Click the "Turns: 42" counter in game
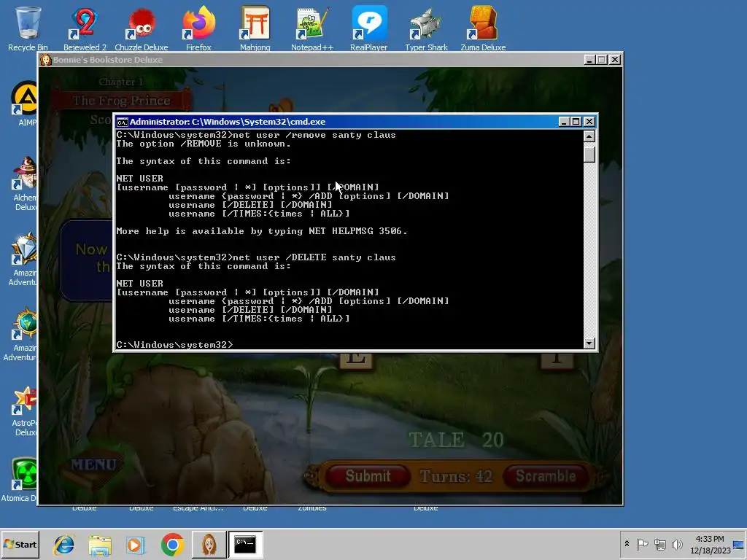Screen dimensions: 747x560 click(456, 476)
